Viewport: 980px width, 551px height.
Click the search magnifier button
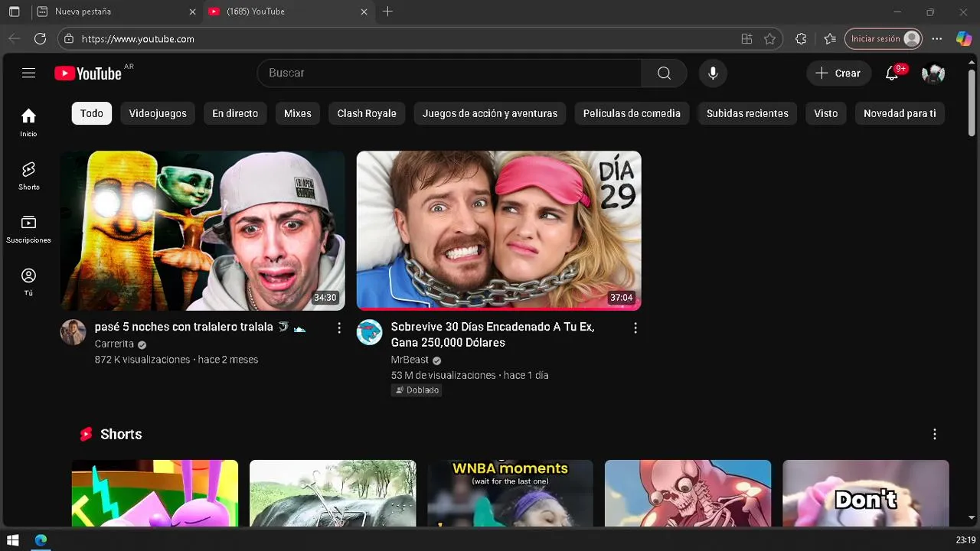click(x=664, y=73)
